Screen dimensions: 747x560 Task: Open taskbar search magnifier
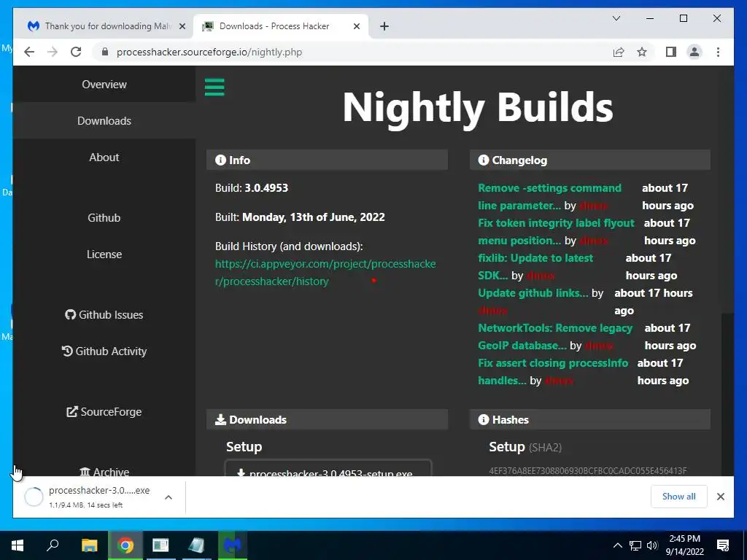(x=53, y=545)
